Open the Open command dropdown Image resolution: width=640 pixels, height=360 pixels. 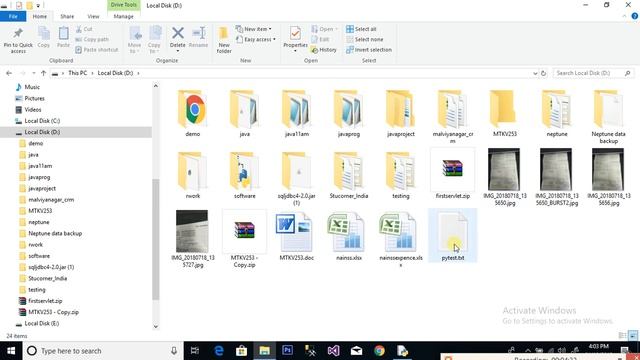(325, 29)
